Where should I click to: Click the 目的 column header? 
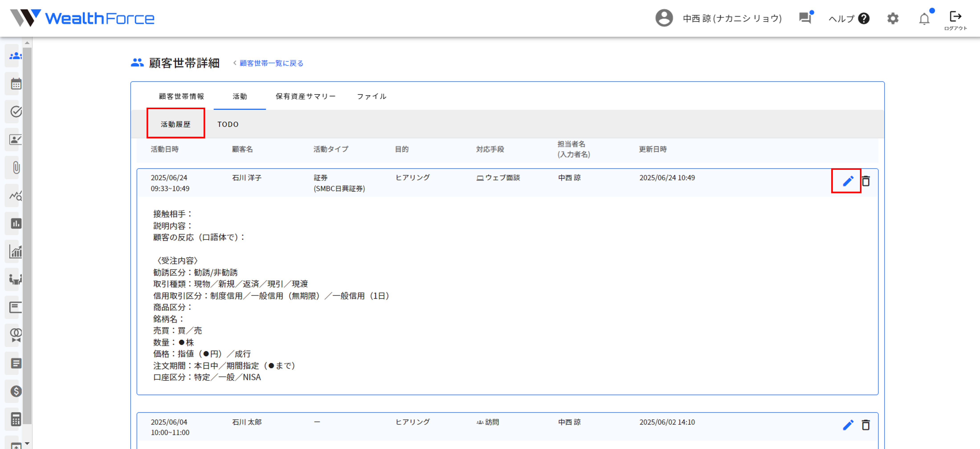pos(401,149)
